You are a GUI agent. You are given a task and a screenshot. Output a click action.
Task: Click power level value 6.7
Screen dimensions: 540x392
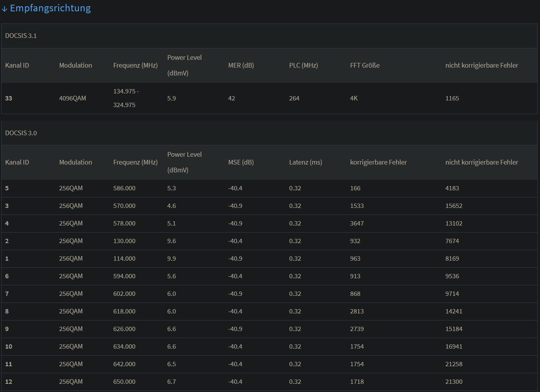coord(172,381)
